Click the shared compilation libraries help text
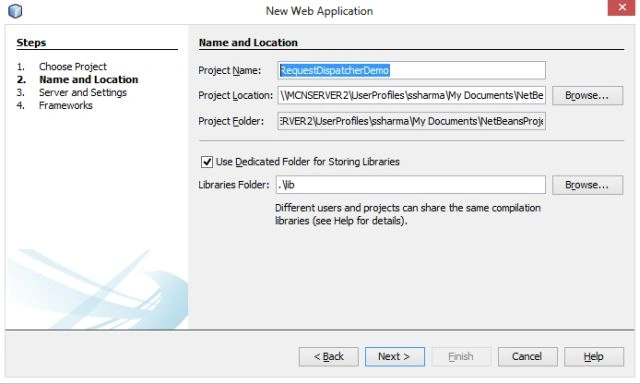The width and height of the screenshot is (640, 384). tap(408, 214)
